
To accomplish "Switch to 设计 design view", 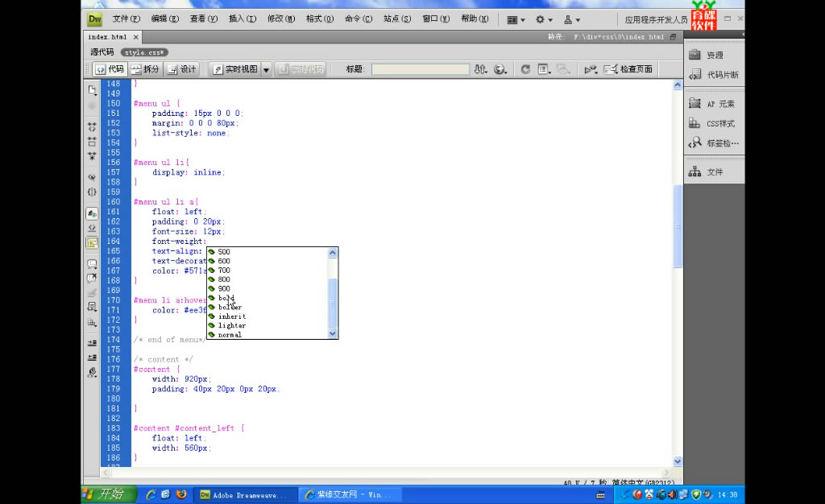I will 182,69.
